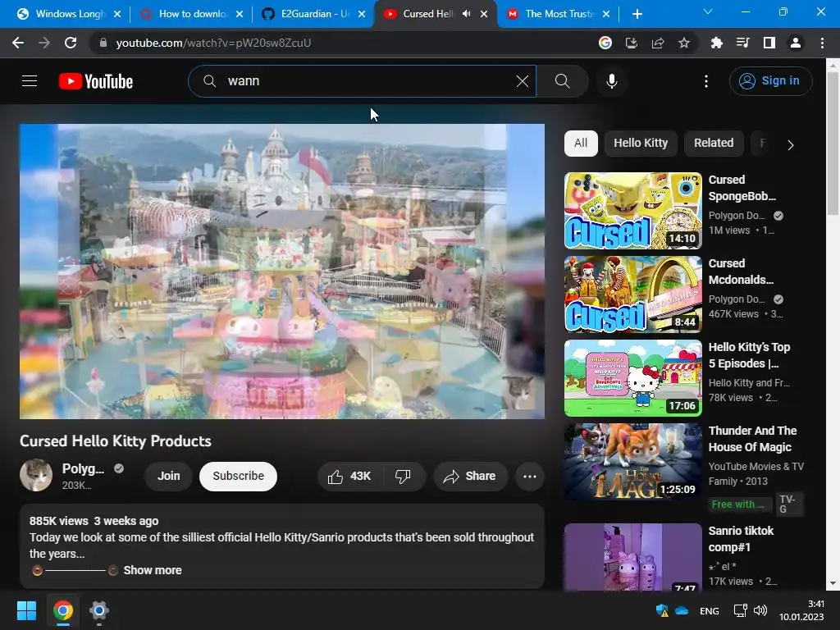The height and width of the screenshot is (630, 840).
Task: Open the YouTube hamburger guide menu
Action: click(x=30, y=81)
